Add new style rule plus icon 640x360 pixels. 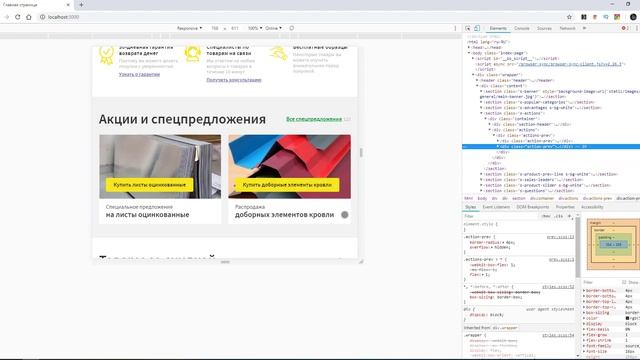point(569,216)
